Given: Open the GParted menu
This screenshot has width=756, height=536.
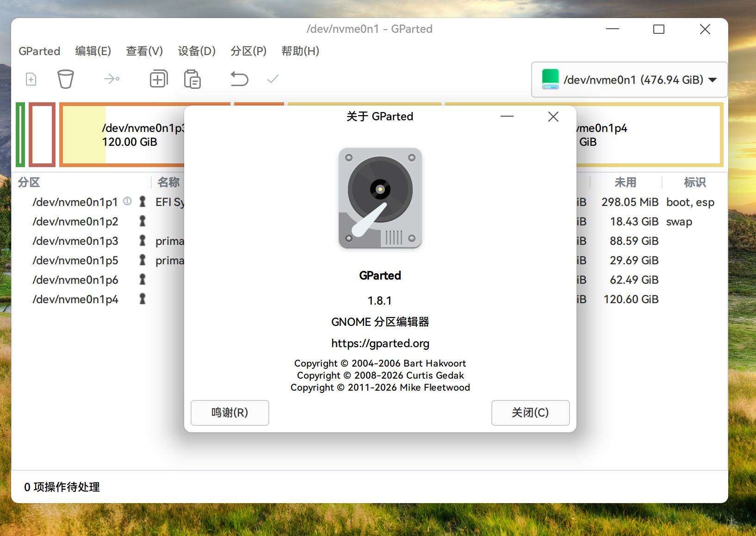Looking at the screenshot, I should click(39, 51).
